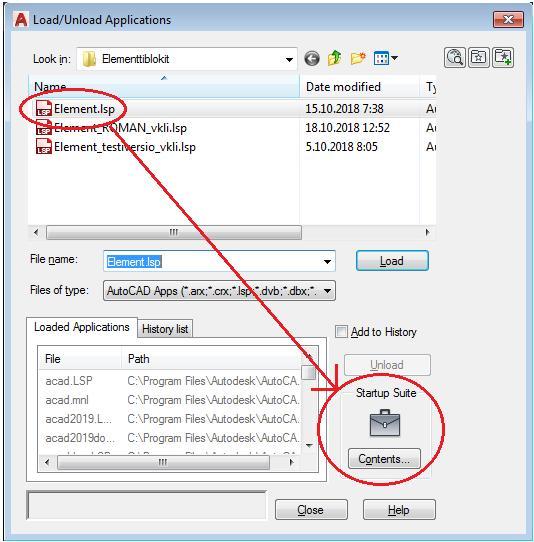Click the Load button
This screenshot has height=542, width=534.
[392, 261]
